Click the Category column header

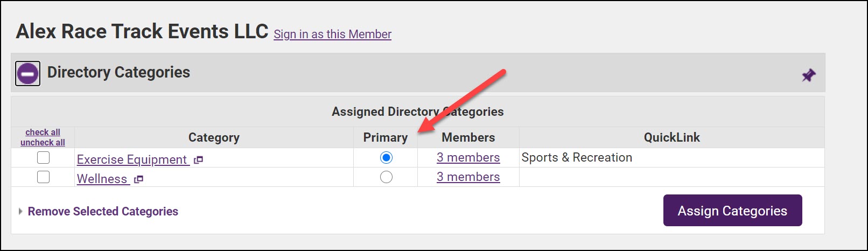coord(214,138)
